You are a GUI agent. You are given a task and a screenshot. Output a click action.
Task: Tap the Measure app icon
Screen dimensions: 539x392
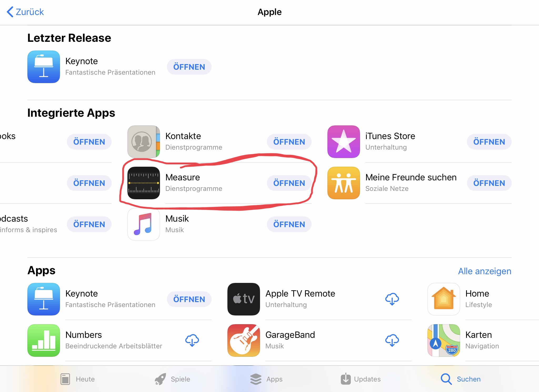click(144, 183)
